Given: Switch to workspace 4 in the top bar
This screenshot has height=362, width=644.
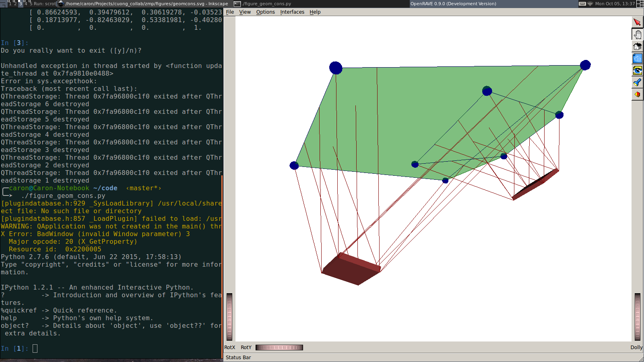Looking at the screenshot, I should click(26, 4).
